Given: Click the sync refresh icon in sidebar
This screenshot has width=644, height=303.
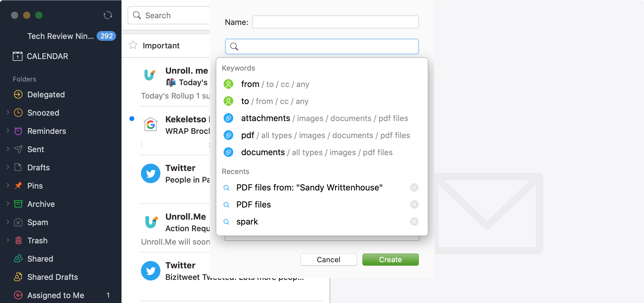Looking at the screenshot, I should point(108,15).
